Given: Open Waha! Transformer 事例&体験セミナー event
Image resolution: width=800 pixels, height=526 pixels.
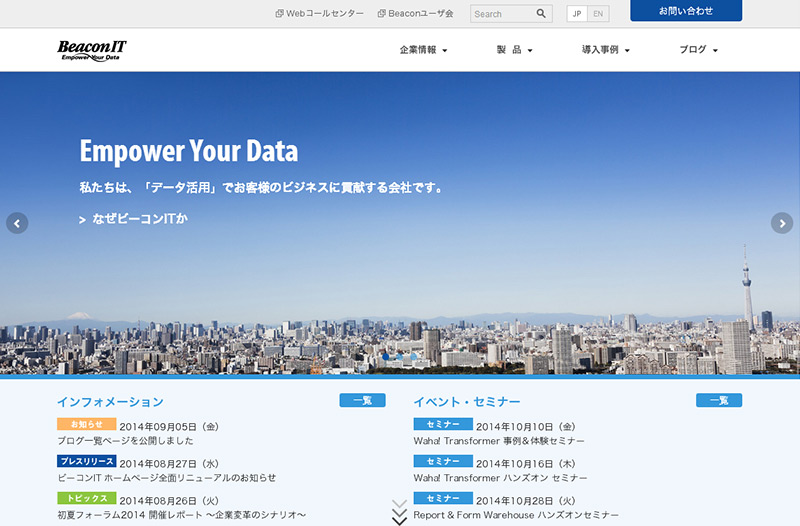Looking at the screenshot, I should click(x=499, y=441).
